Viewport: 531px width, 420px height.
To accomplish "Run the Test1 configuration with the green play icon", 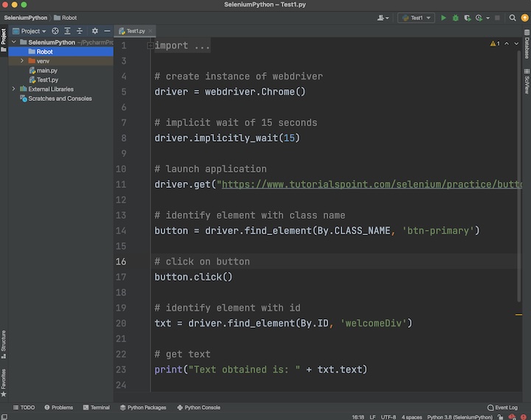I will [x=443, y=18].
